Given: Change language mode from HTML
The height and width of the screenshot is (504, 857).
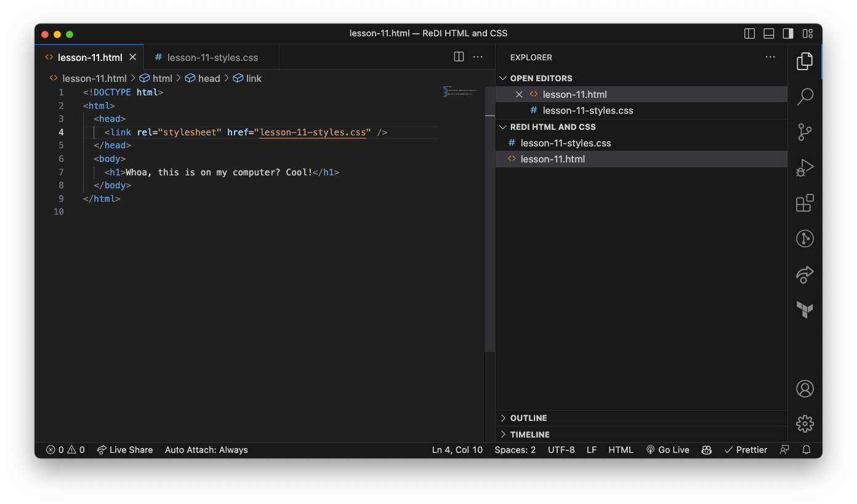Looking at the screenshot, I should 621,450.
